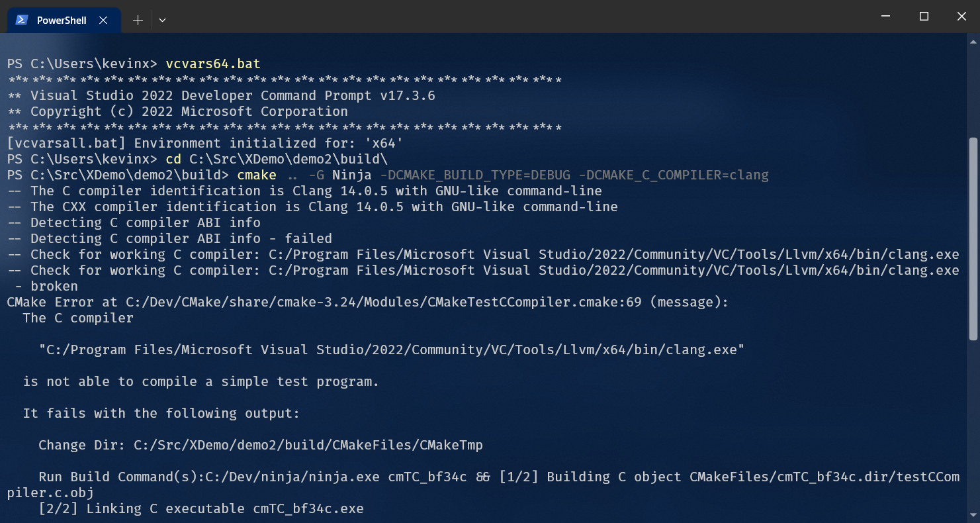Close the PowerShell tab

pyautogui.click(x=103, y=20)
